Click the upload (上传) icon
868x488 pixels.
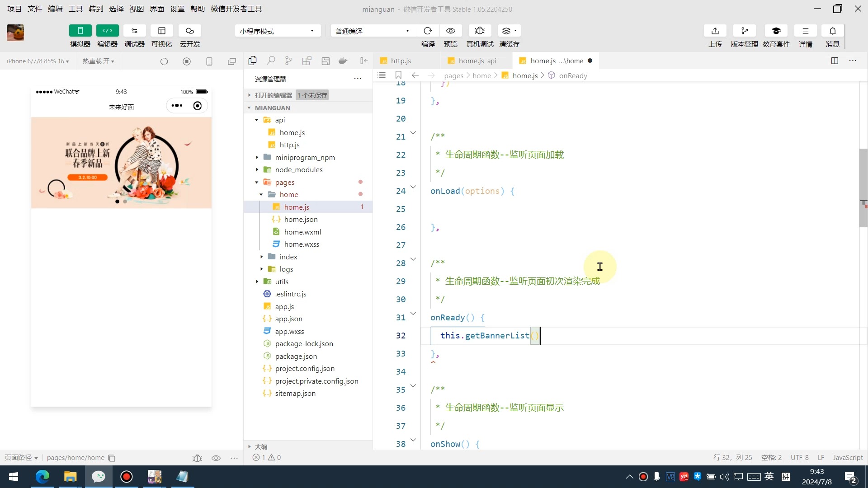click(x=715, y=31)
